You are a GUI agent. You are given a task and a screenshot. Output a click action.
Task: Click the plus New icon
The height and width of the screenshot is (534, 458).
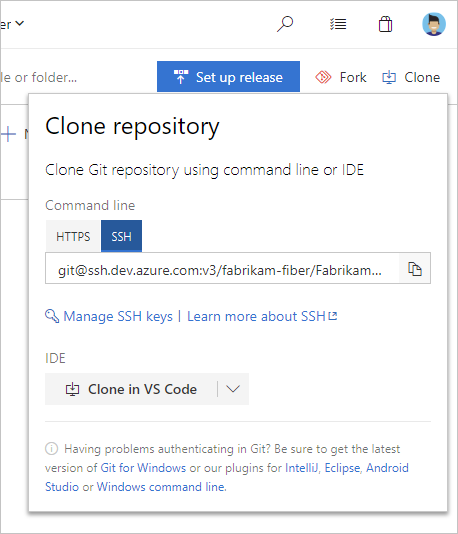(8, 134)
